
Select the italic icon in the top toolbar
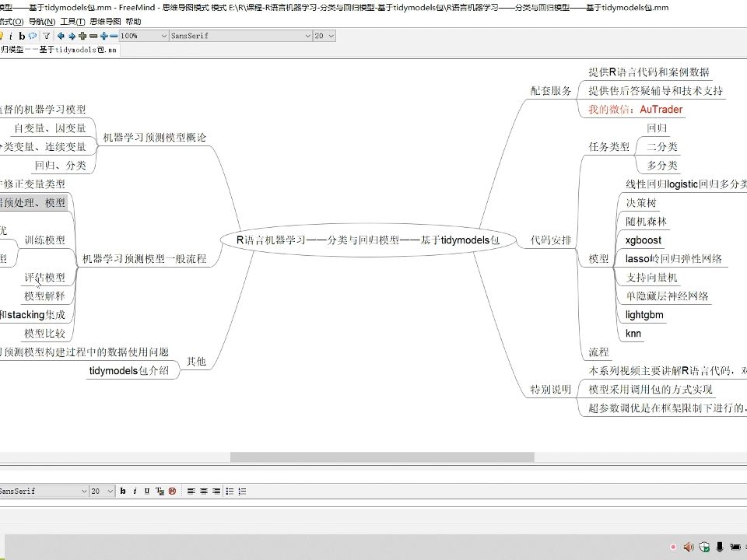click(x=12, y=36)
